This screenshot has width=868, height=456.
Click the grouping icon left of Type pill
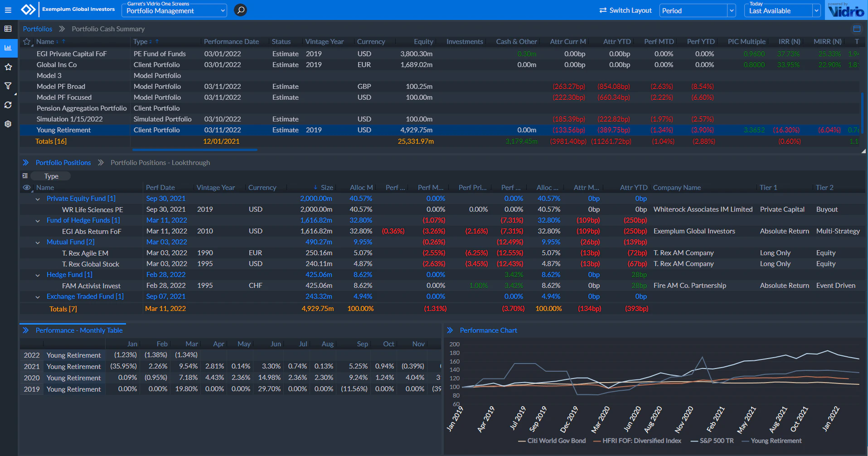24,175
